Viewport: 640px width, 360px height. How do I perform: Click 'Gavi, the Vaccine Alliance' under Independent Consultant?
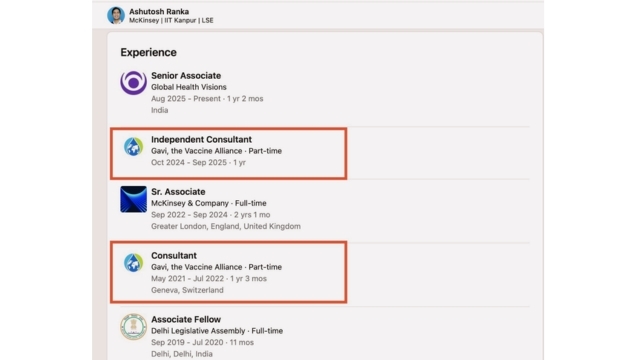click(197, 151)
